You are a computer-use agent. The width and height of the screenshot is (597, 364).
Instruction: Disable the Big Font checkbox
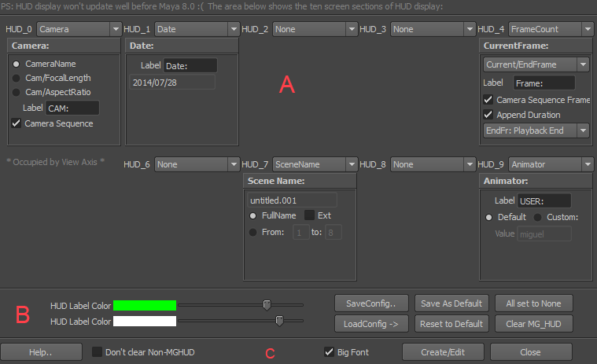point(330,352)
